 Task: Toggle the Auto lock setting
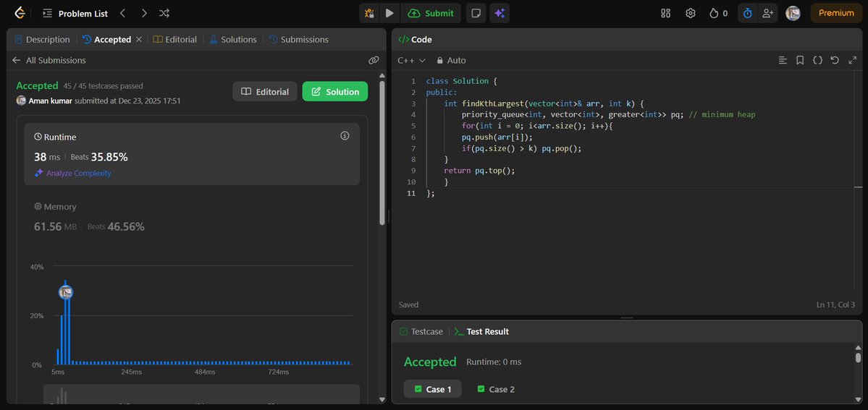[x=451, y=60]
